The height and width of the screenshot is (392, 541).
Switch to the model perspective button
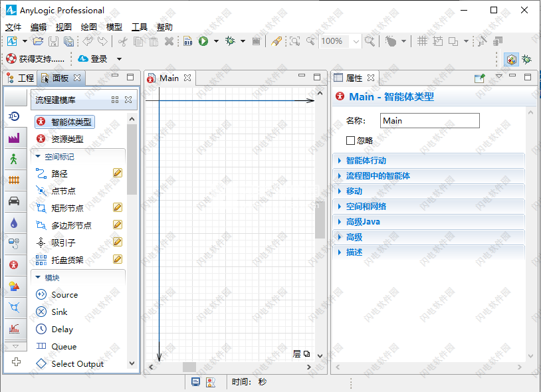(x=511, y=59)
